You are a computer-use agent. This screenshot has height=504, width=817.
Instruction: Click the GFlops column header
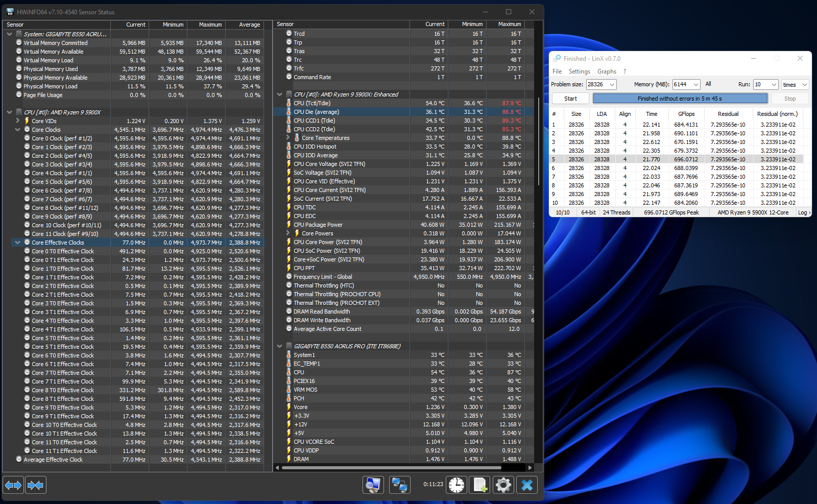point(686,114)
